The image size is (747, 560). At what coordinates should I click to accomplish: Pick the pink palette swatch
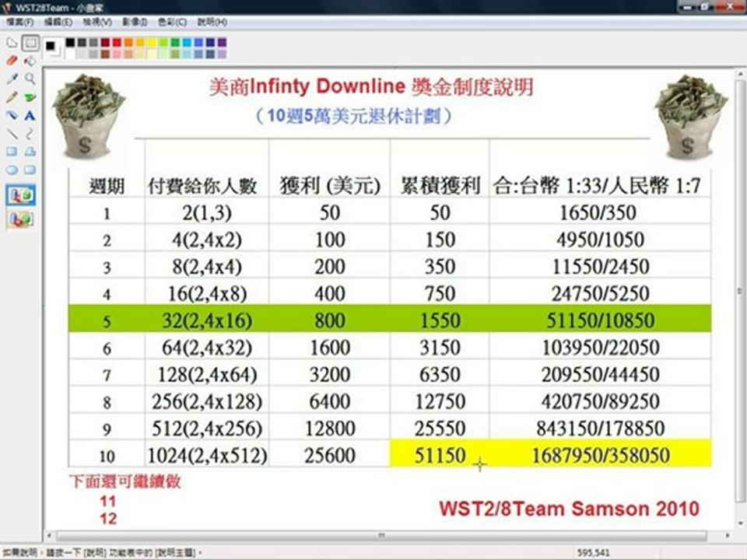(x=117, y=54)
